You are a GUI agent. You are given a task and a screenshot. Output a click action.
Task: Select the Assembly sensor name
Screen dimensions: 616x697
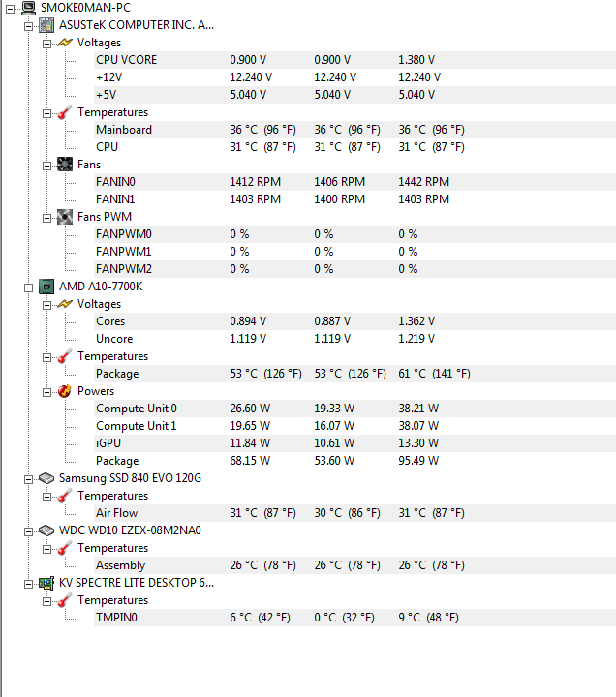coord(121,565)
